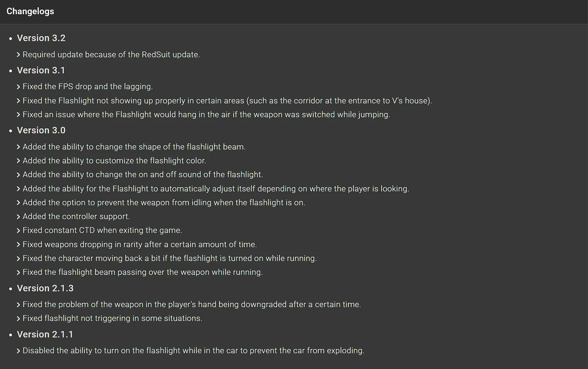The width and height of the screenshot is (588, 369).
Task: Click the weapons dropping in rarity line
Action: (x=140, y=244)
